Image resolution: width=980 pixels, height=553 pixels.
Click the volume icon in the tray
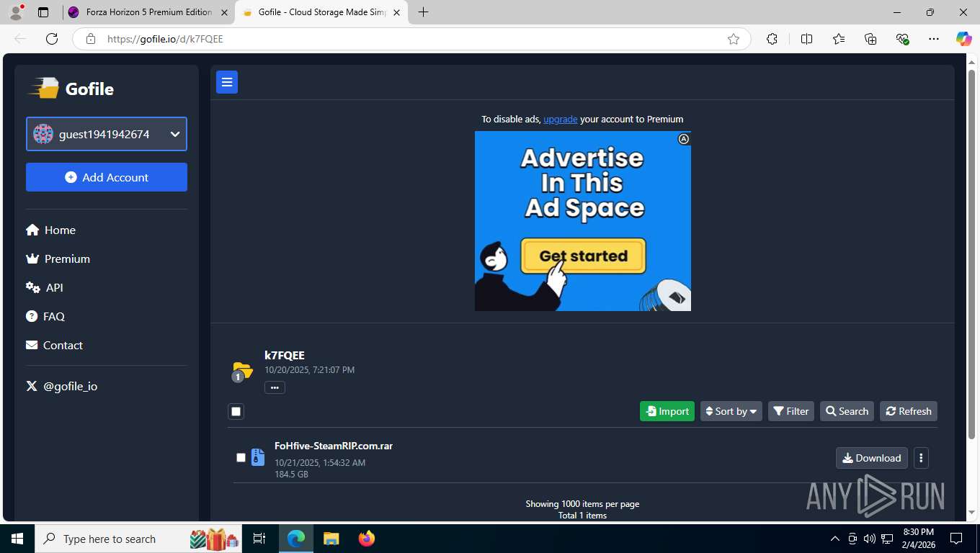869,539
